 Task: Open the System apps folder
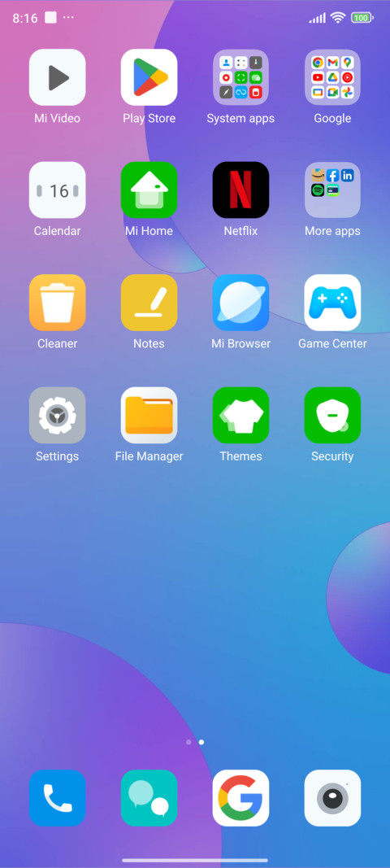240,77
